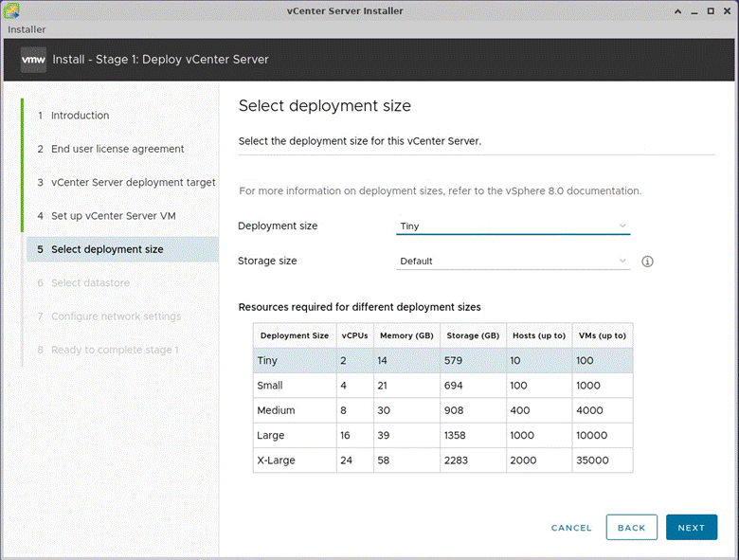Select step 5 Select deployment size
This screenshot has height=560, width=739.
tap(122, 249)
